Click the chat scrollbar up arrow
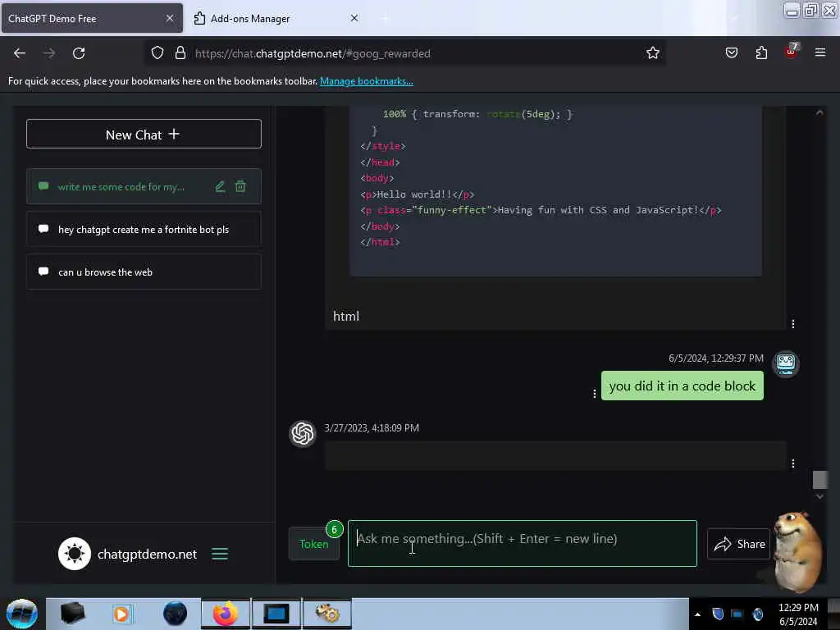Image resolution: width=840 pixels, height=630 pixels. (819, 112)
